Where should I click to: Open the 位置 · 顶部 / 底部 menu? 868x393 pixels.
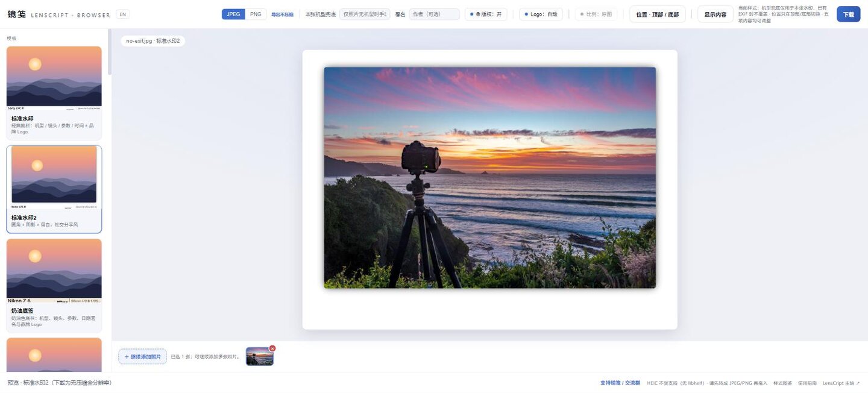(x=657, y=14)
